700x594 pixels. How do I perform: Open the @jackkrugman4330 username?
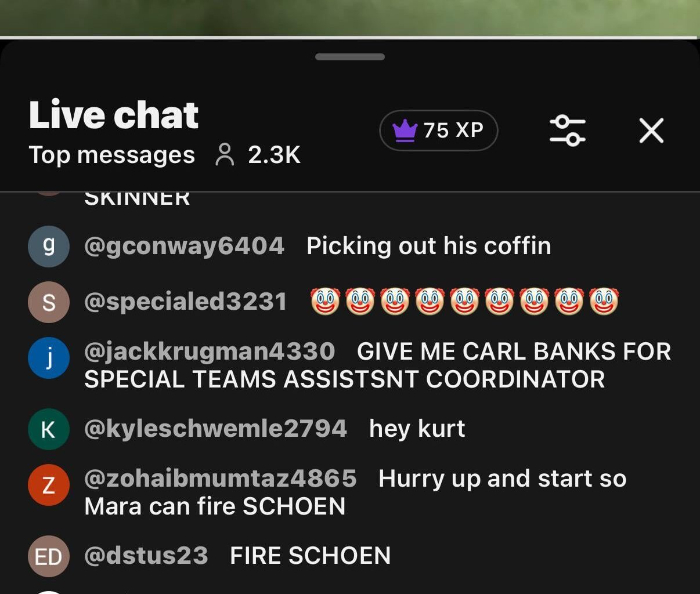pyautogui.click(x=210, y=352)
